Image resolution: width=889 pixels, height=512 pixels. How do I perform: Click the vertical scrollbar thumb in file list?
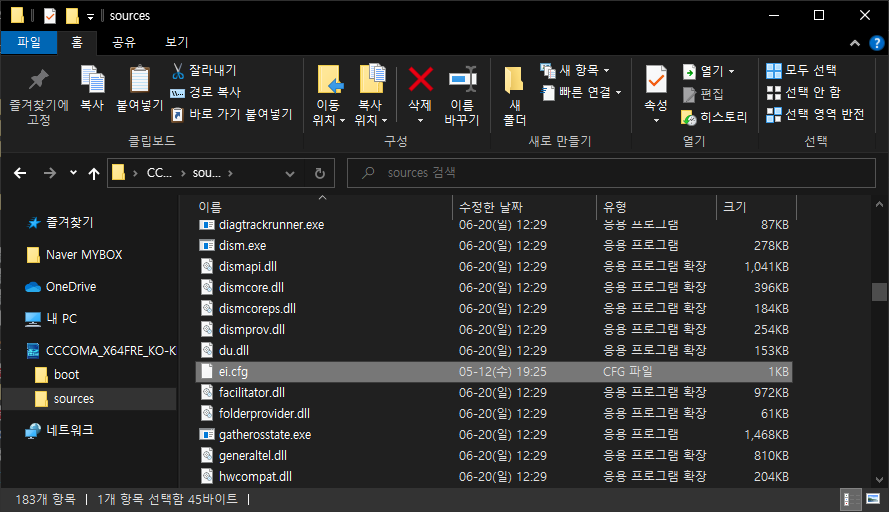tap(879, 291)
